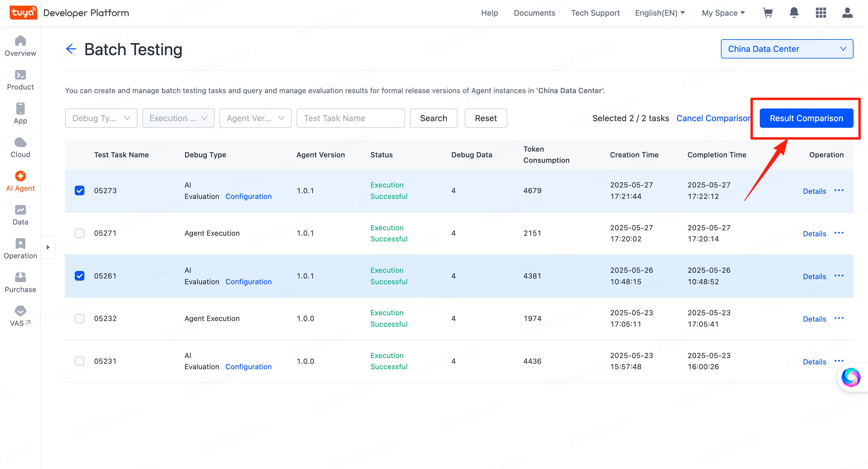Open Operation in the sidebar
This screenshot has height=469, width=868.
pos(20,249)
